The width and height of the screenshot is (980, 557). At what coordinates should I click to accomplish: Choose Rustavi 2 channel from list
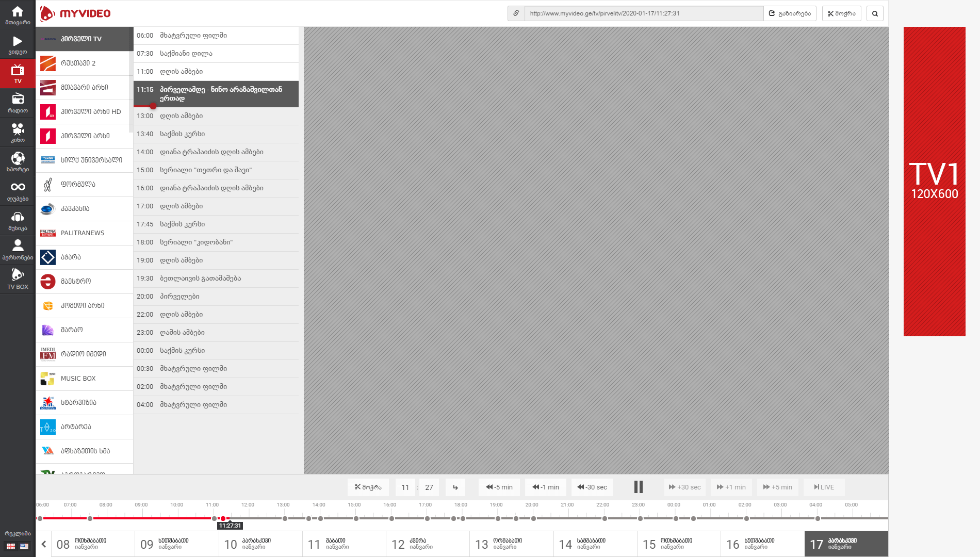84,63
